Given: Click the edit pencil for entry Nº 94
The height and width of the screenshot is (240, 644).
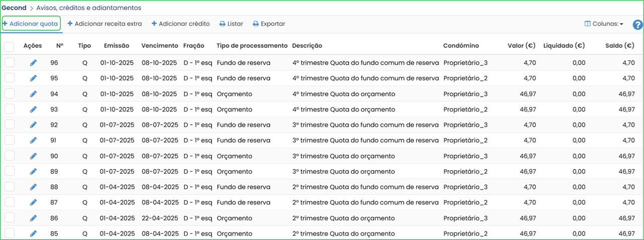Looking at the screenshot, I should coord(34,94).
